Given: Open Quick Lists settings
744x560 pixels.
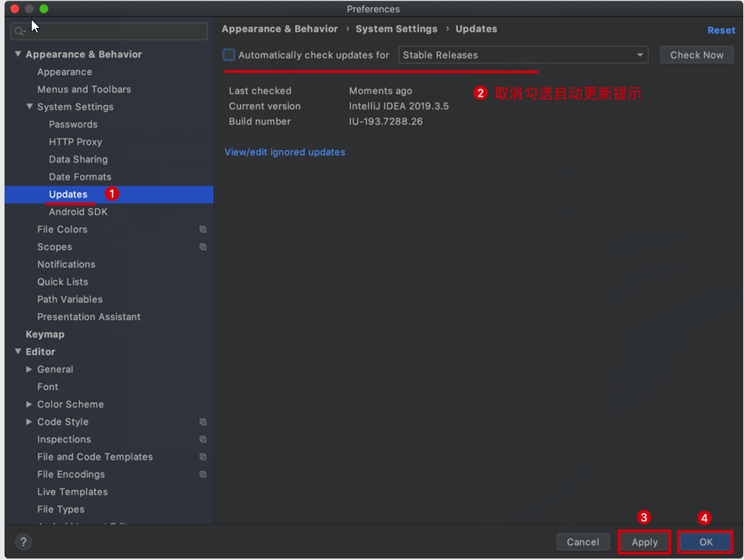Looking at the screenshot, I should coord(63,282).
